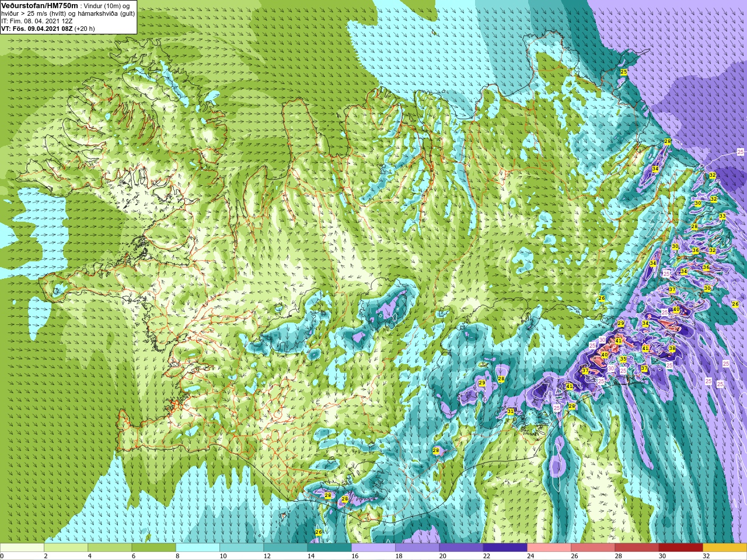Pick the dark green 6–8 legend swatch
Viewport: 747px width, 560px height.
click(x=154, y=548)
